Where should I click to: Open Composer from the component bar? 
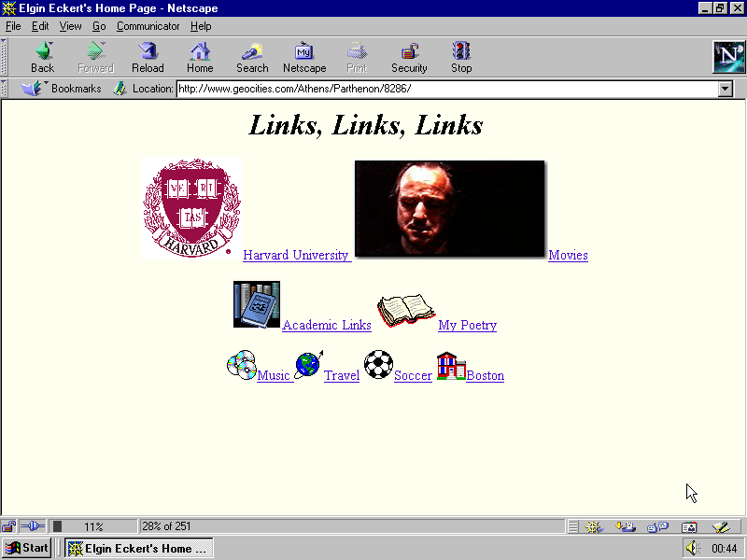[x=721, y=526]
